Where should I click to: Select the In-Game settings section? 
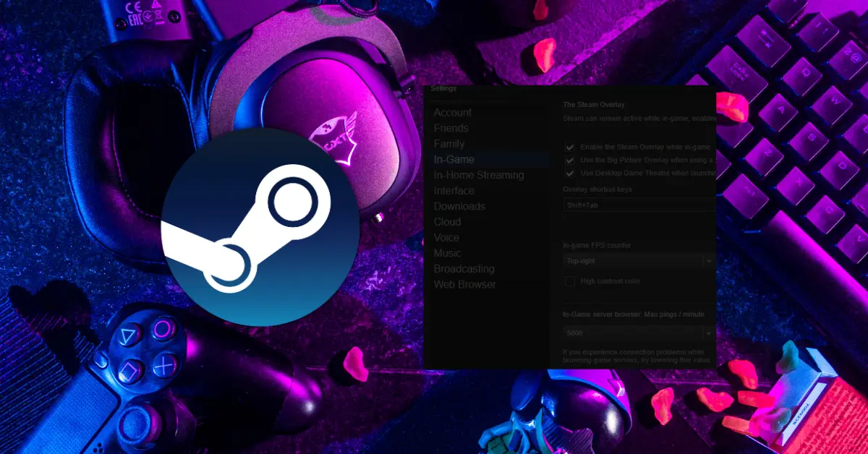click(x=452, y=159)
